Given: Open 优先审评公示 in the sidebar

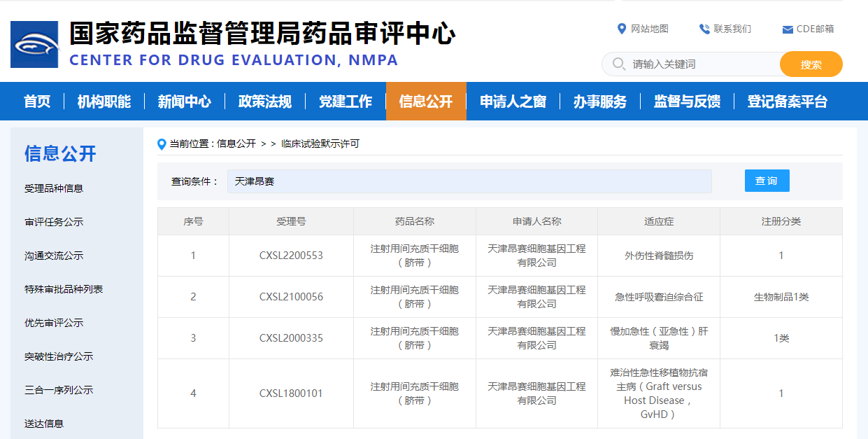Looking at the screenshot, I should 54,323.
